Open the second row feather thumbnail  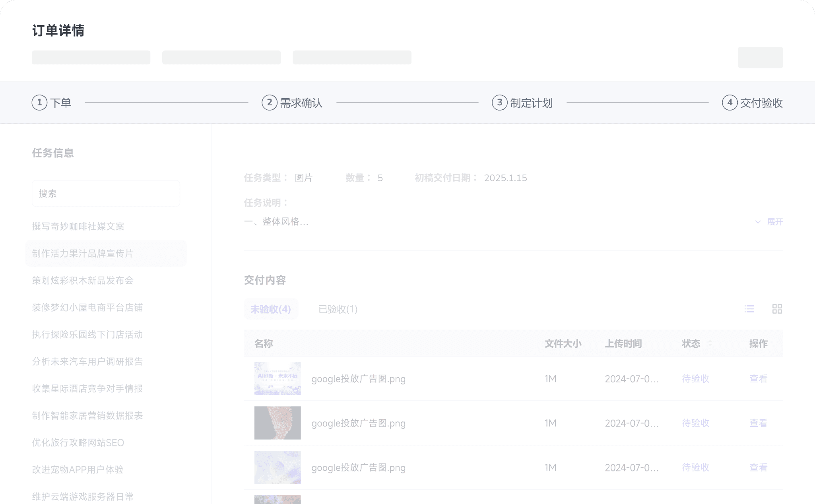coord(277,423)
